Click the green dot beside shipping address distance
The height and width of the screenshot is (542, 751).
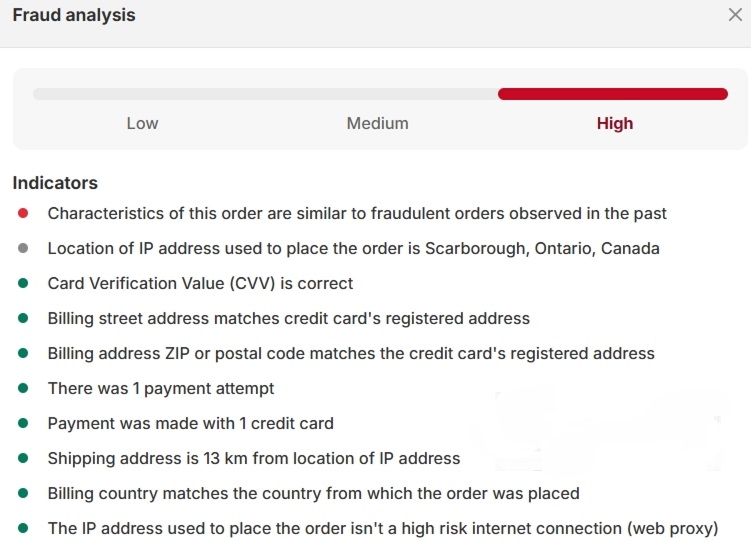[23, 458]
